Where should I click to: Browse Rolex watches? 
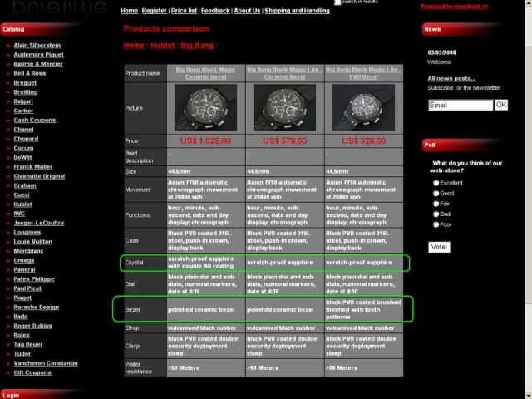pos(22,335)
